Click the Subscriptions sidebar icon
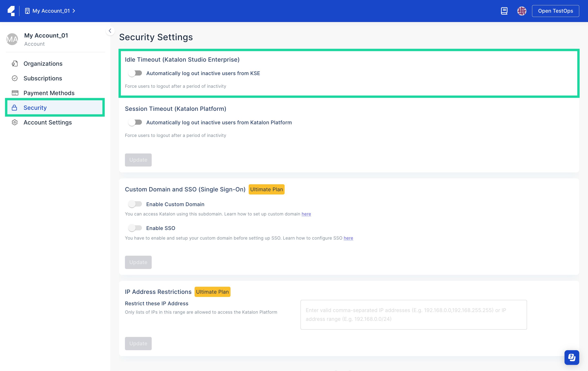This screenshot has height=371, width=588. (14, 78)
